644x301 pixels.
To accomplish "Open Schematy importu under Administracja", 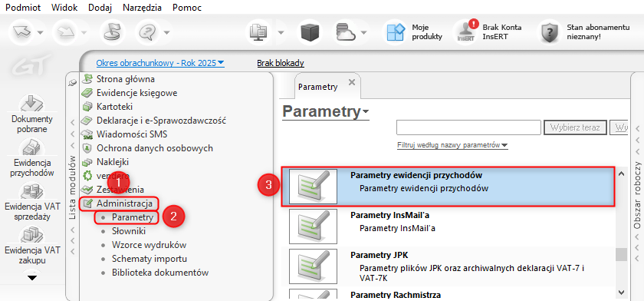I will 149,259.
